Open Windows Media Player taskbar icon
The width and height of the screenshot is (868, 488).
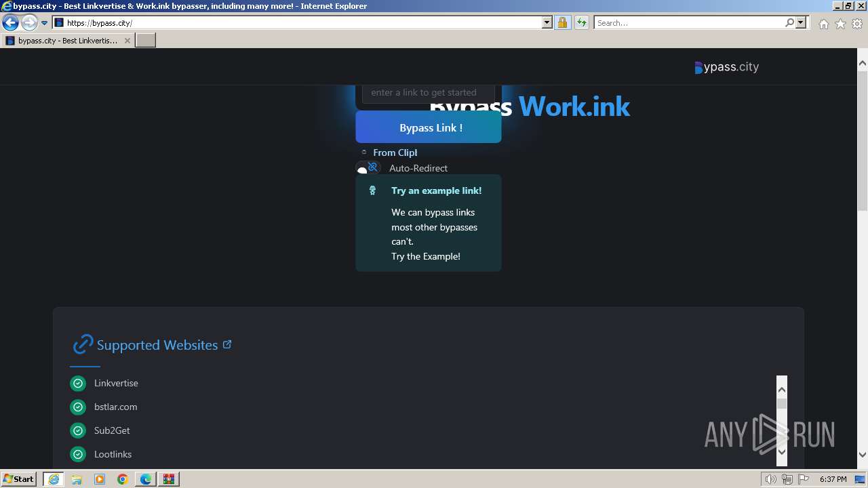(x=100, y=479)
